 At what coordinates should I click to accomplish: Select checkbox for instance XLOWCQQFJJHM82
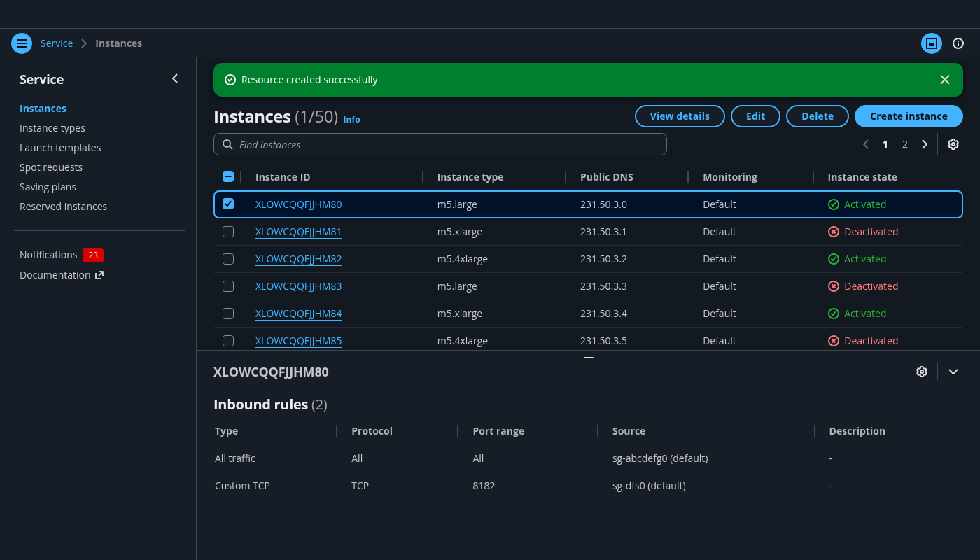point(228,259)
